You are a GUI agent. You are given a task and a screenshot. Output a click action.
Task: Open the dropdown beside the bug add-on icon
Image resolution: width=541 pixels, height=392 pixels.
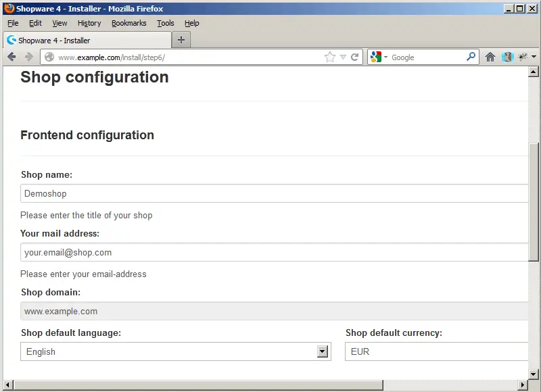534,57
